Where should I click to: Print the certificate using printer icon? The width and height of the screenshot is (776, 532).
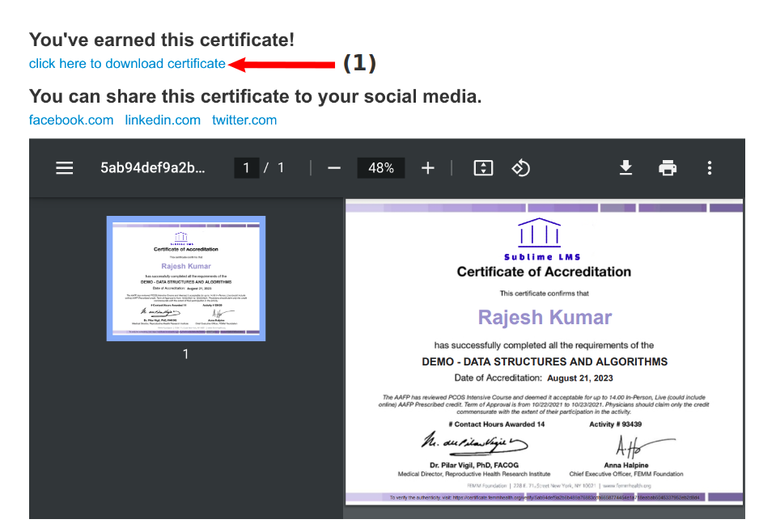[x=668, y=168]
